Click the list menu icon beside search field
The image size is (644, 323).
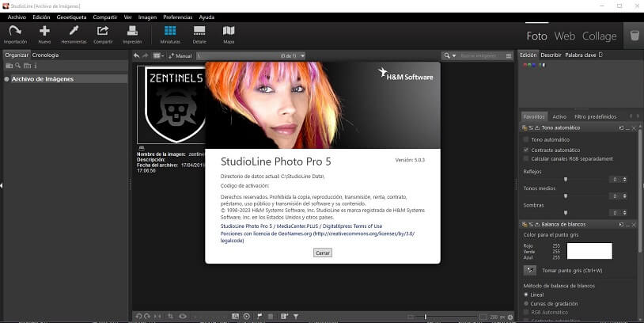pyautogui.click(x=509, y=56)
